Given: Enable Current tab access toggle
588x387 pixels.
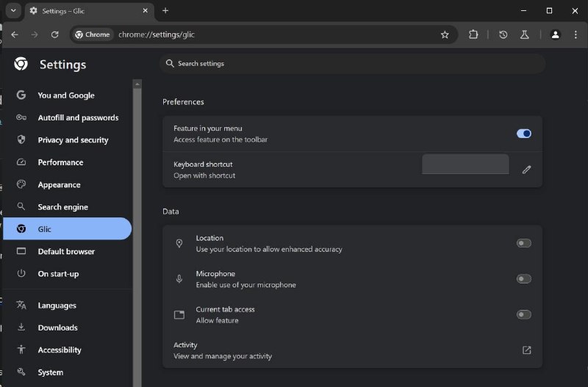Looking at the screenshot, I should coord(524,314).
